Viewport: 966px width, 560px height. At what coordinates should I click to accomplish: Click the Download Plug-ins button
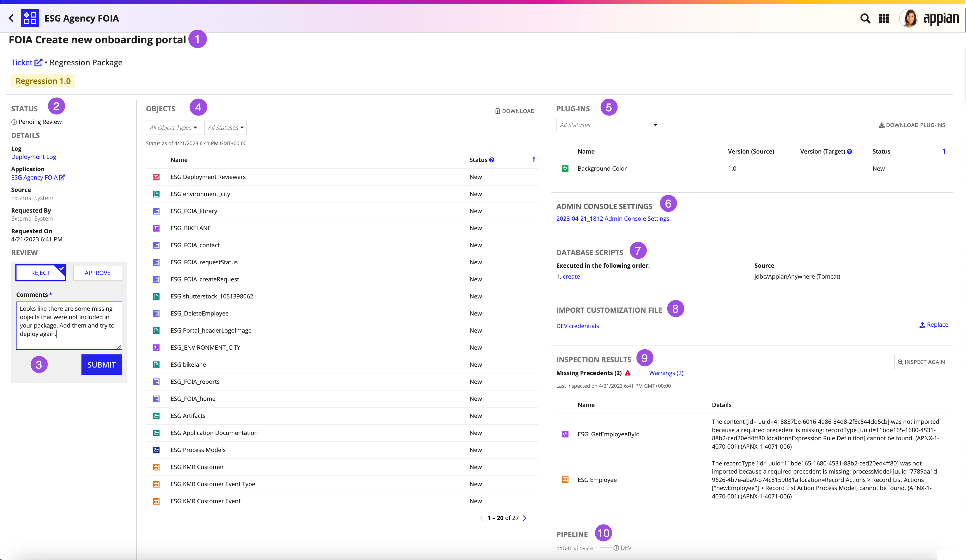pos(912,125)
